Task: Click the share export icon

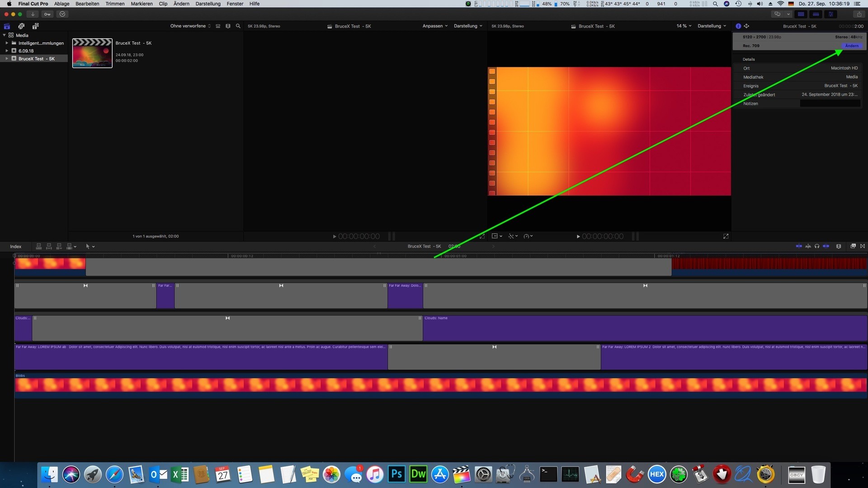Action: tap(859, 14)
